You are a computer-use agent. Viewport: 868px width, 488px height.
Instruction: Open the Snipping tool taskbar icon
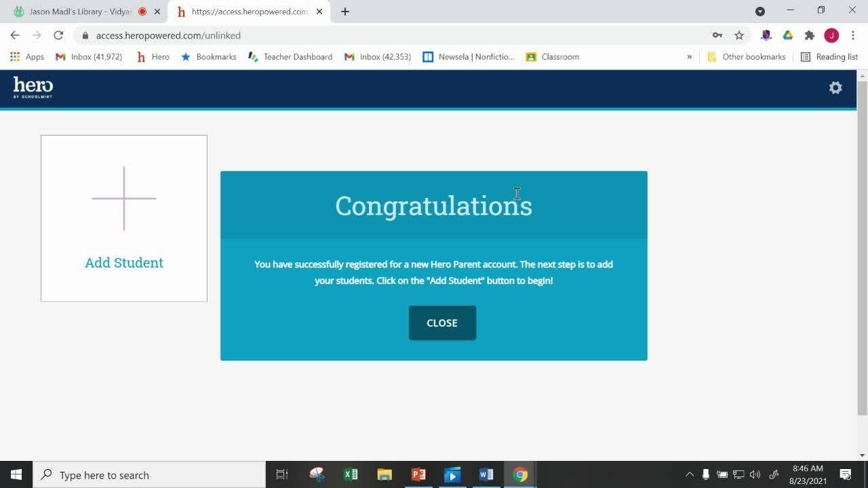(317, 474)
